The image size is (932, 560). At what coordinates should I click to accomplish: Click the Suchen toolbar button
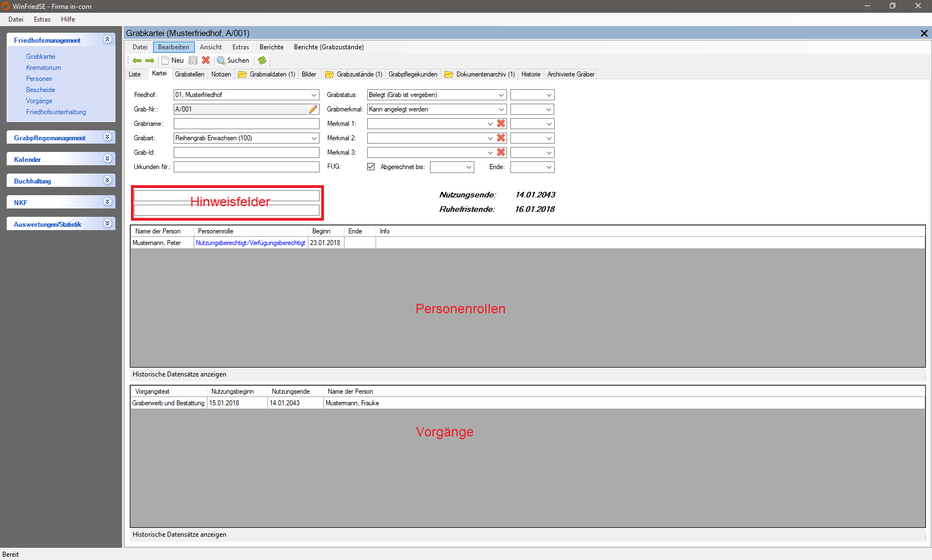click(x=233, y=60)
